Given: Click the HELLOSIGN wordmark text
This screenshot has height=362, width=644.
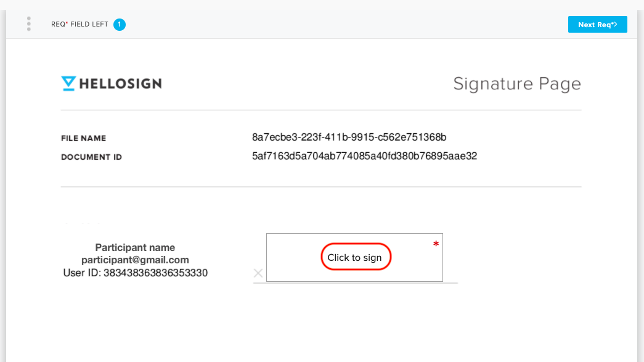Looking at the screenshot, I should point(120,84).
